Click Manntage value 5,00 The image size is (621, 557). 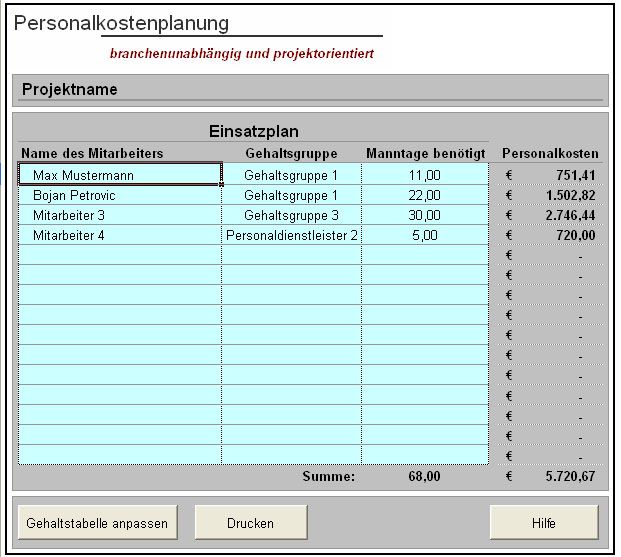click(425, 235)
